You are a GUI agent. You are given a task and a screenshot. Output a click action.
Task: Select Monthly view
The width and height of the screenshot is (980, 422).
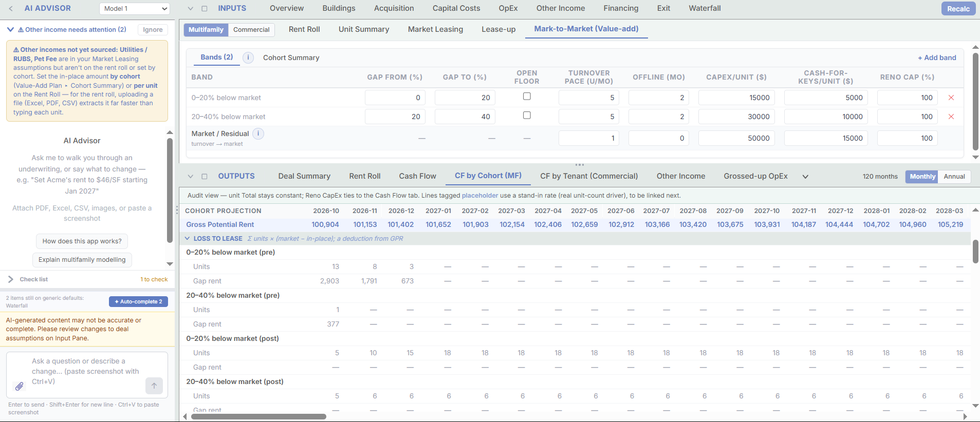point(922,177)
